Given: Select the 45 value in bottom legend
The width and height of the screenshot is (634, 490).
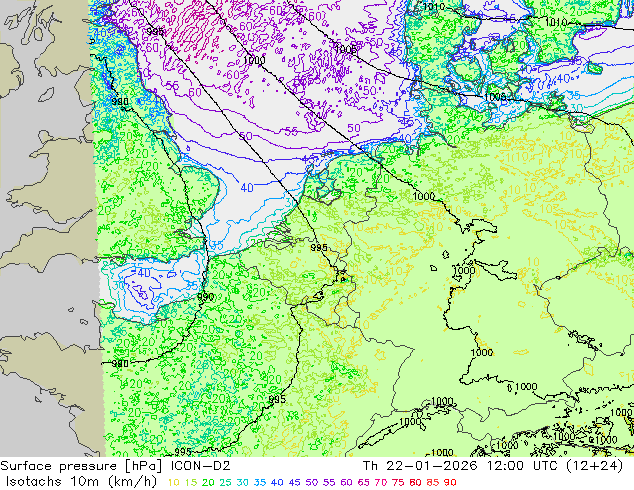Looking at the screenshot, I should 294,482.
